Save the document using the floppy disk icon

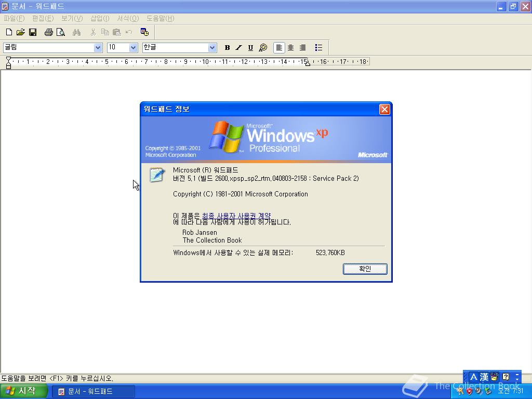click(x=33, y=32)
